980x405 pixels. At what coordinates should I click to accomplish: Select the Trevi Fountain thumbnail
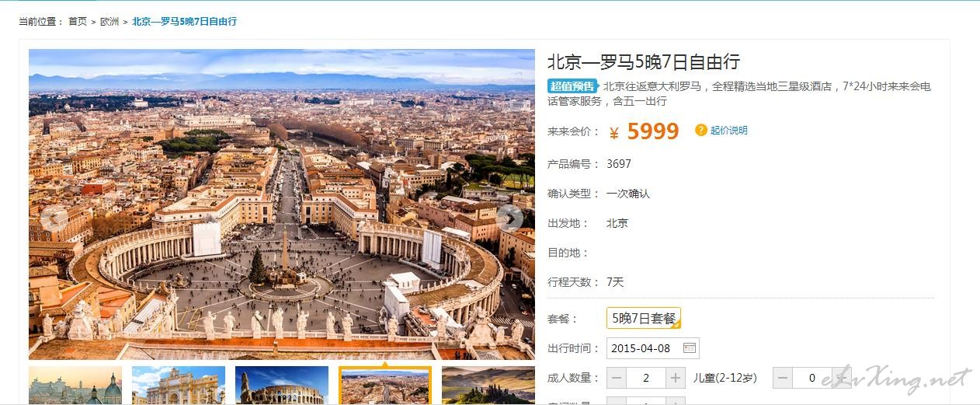(x=179, y=386)
